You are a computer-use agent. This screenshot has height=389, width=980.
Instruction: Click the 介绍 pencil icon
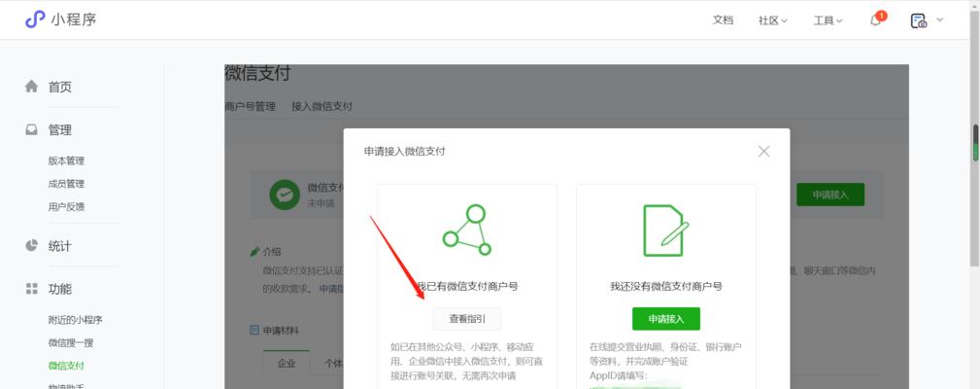[x=254, y=252]
